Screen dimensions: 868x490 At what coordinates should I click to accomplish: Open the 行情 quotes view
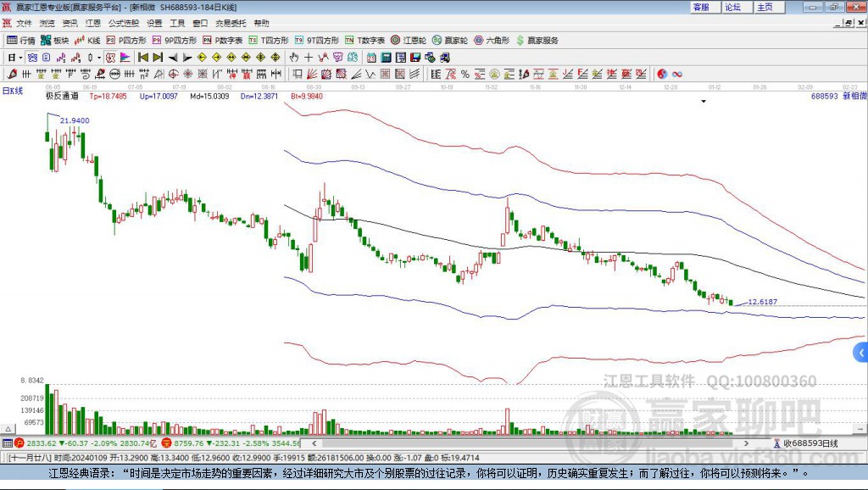(20, 41)
